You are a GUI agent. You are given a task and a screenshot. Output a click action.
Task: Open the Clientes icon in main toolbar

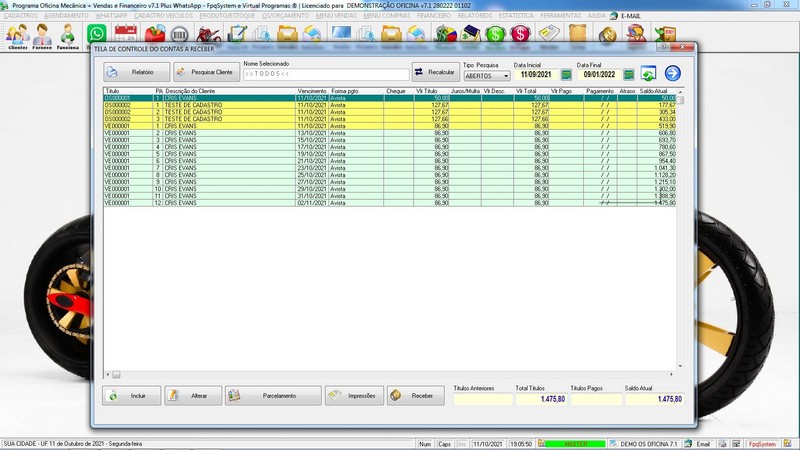click(17, 37)
